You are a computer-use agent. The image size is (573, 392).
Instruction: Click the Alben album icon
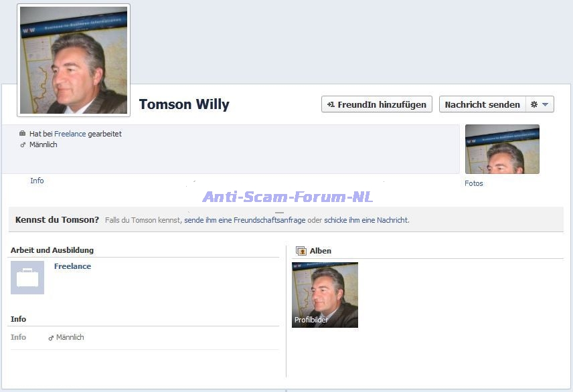point(301,251)
